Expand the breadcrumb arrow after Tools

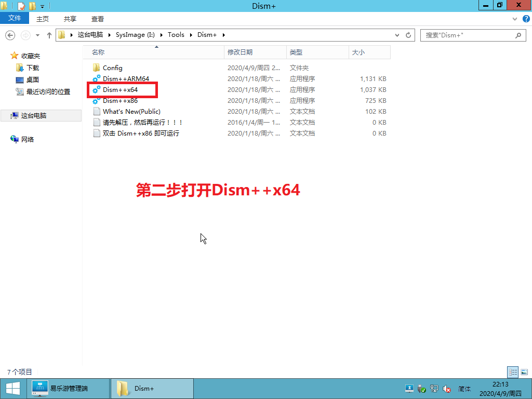coord(191,35)
